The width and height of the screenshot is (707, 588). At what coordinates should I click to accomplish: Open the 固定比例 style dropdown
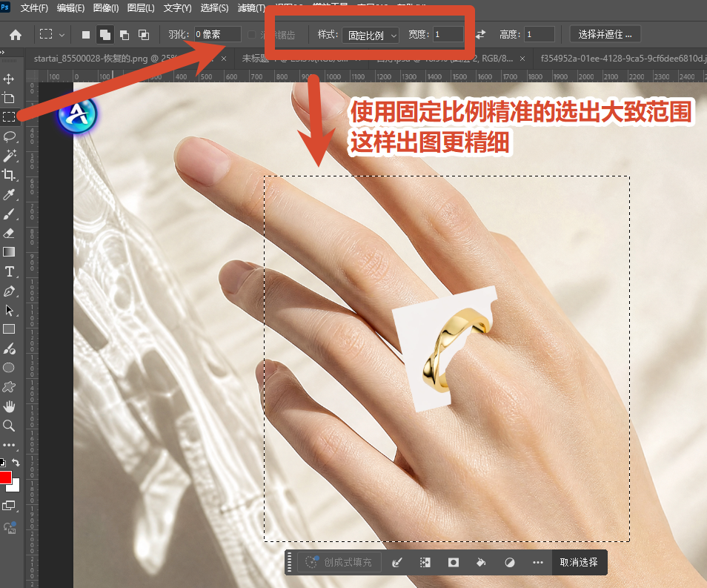(371, 35)
